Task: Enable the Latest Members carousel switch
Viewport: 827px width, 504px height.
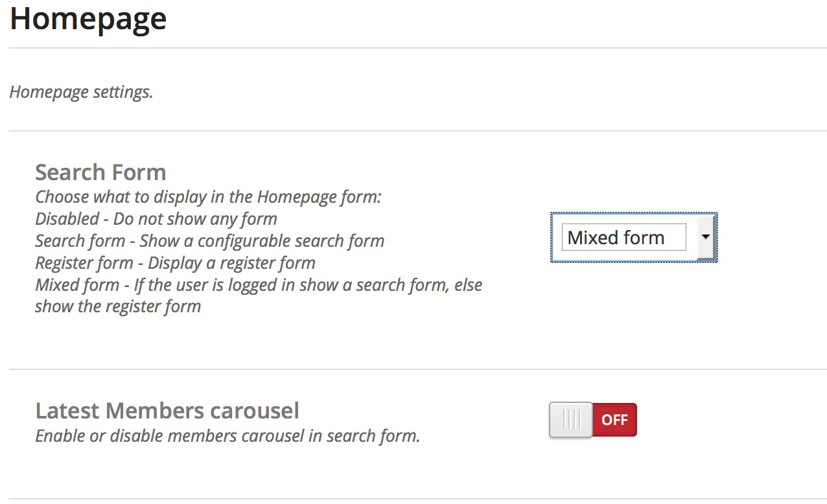Action: 592,420
